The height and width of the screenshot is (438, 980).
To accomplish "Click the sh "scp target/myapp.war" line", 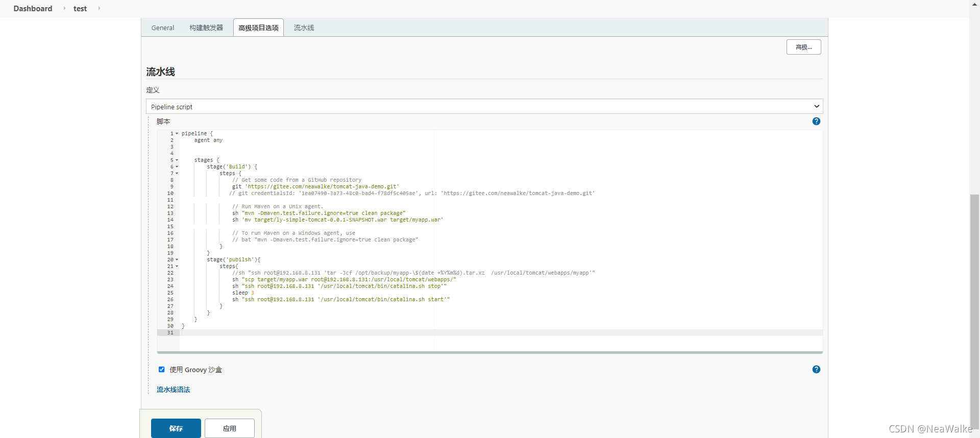I will 344,280.
